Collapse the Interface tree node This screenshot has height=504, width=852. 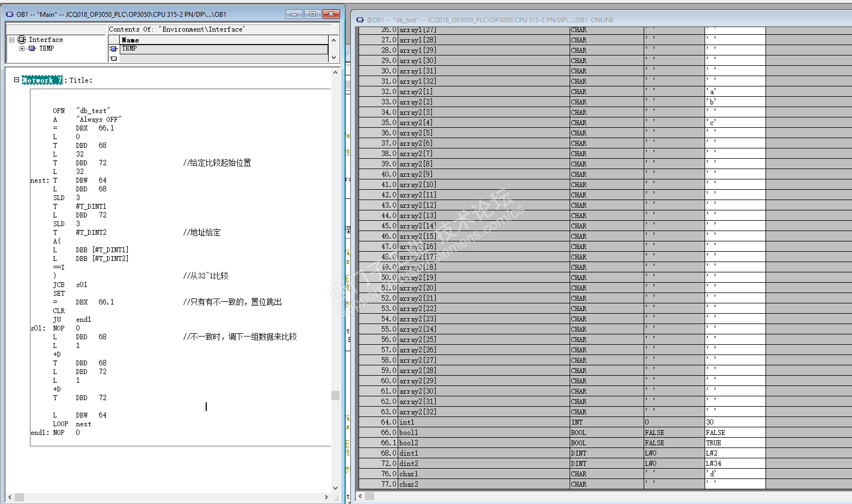11,40
